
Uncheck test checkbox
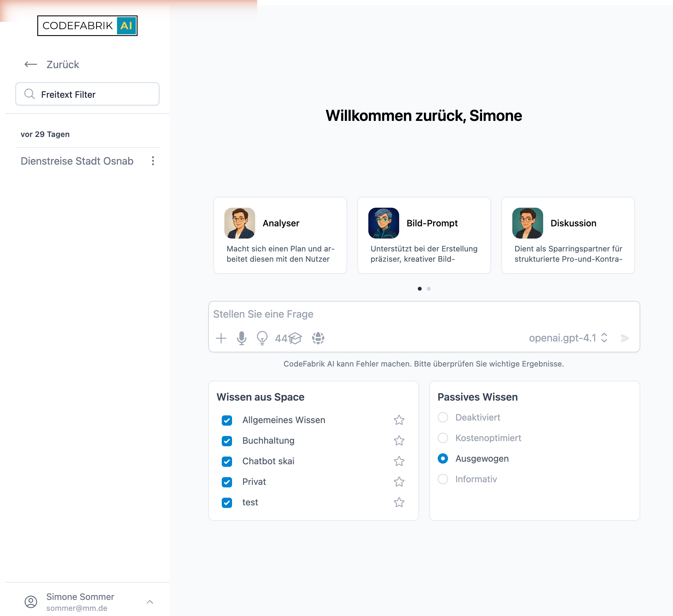227,503
